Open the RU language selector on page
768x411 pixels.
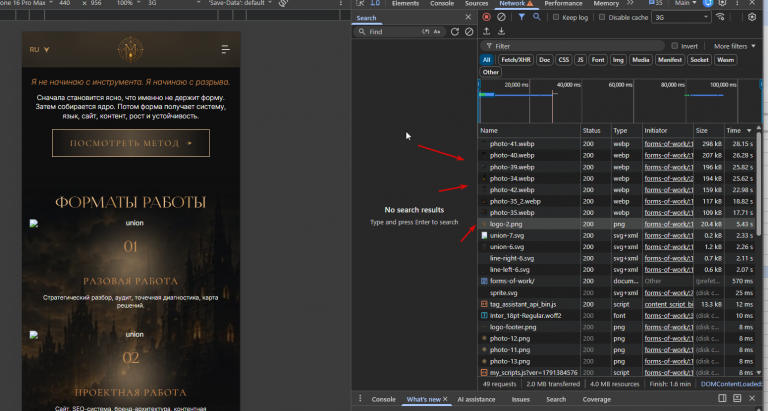coord(40,49)
